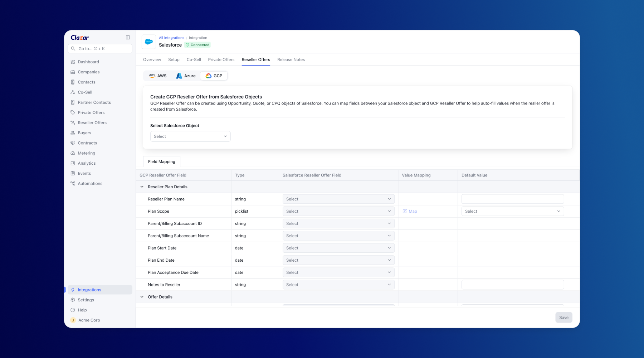Open Analytics from the sidebar
The image size is (644, 358).
pos(87,163)
